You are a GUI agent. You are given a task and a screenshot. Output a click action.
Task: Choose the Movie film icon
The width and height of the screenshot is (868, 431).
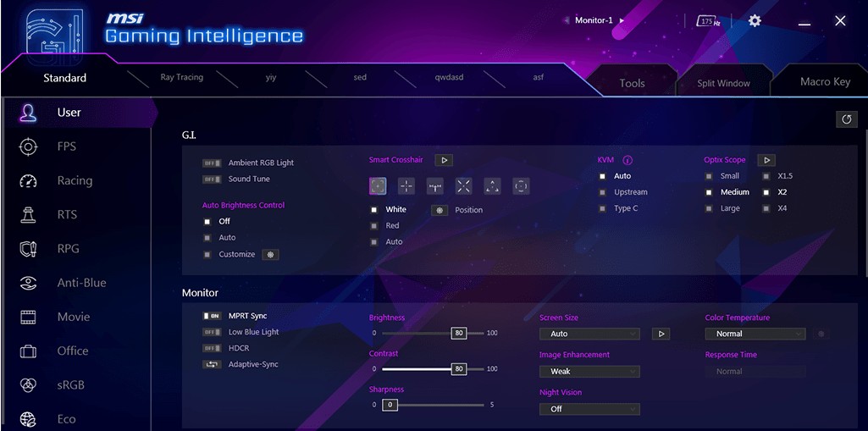[x=28, y=317]
